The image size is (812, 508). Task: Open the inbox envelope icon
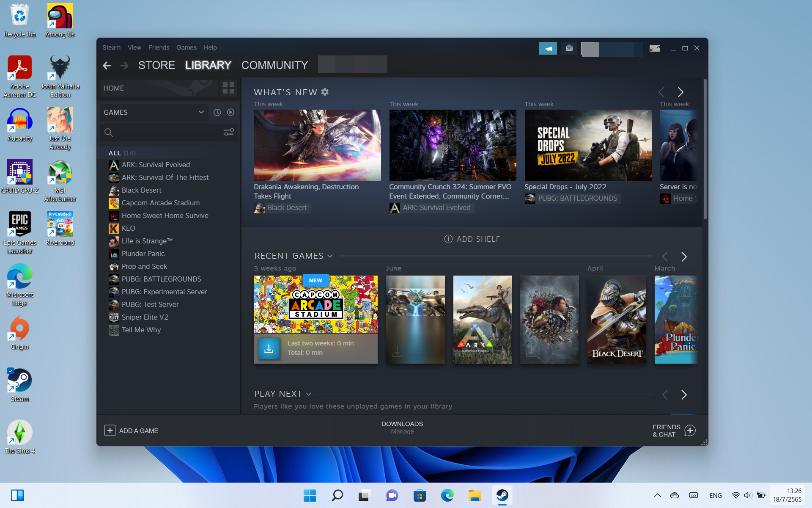pos(569,48)
